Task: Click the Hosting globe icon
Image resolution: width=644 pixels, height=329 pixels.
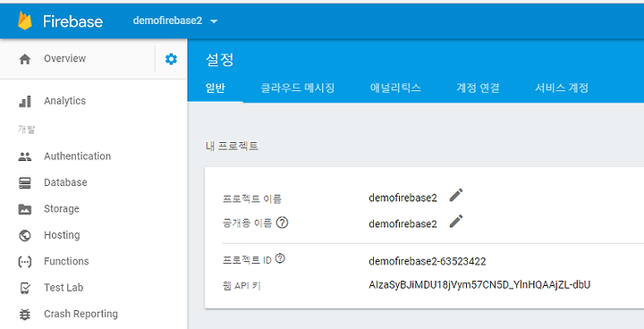Action: tap(25, 235)
